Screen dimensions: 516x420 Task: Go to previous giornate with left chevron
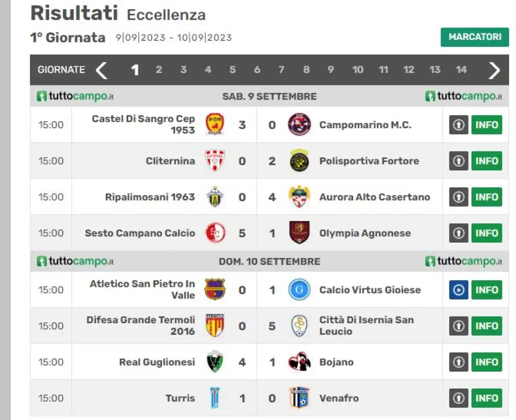(102, 70)
